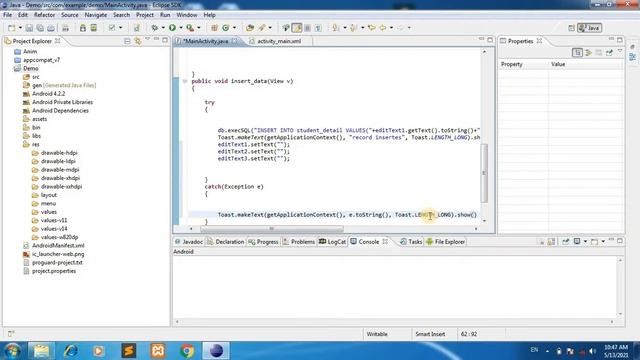The image size is (640, 360).
Task: Select the appcompat_v7 project
Action: click(41, 60)
